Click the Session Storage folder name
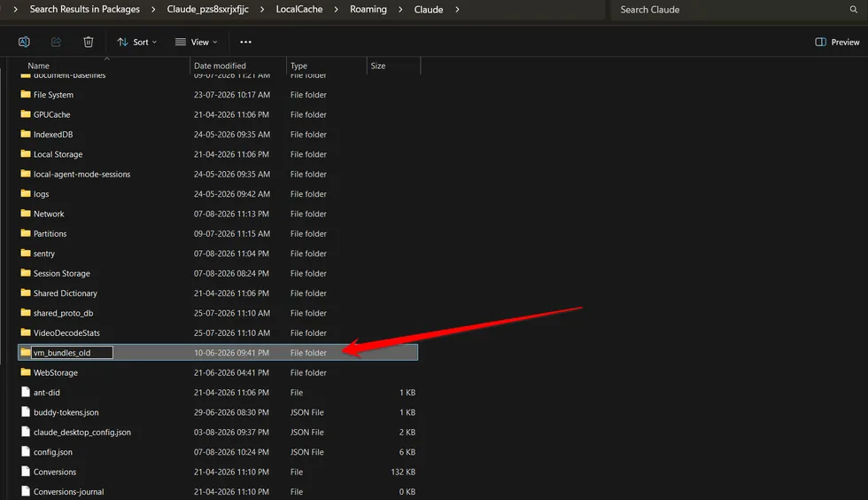The image size is (868, 500). click(61, 273)
